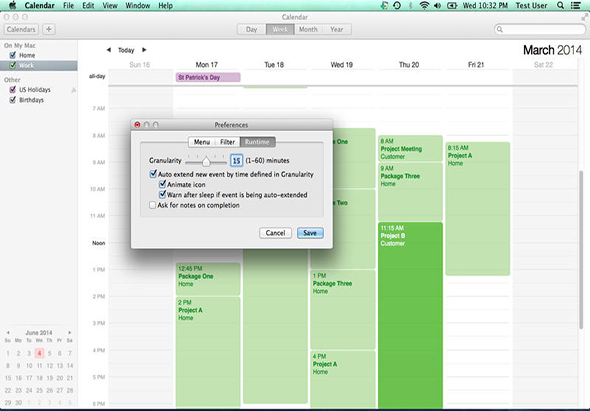Screen dimensions: 590x411
Task: Click Cancel in Preferences
Action: [x=275, y=233]
